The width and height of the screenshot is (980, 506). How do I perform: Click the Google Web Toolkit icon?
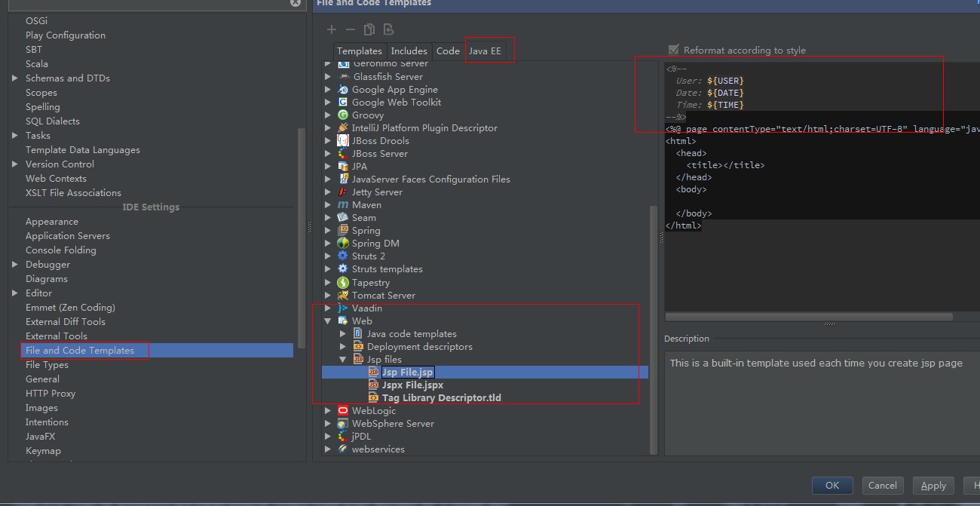[343, 102]
